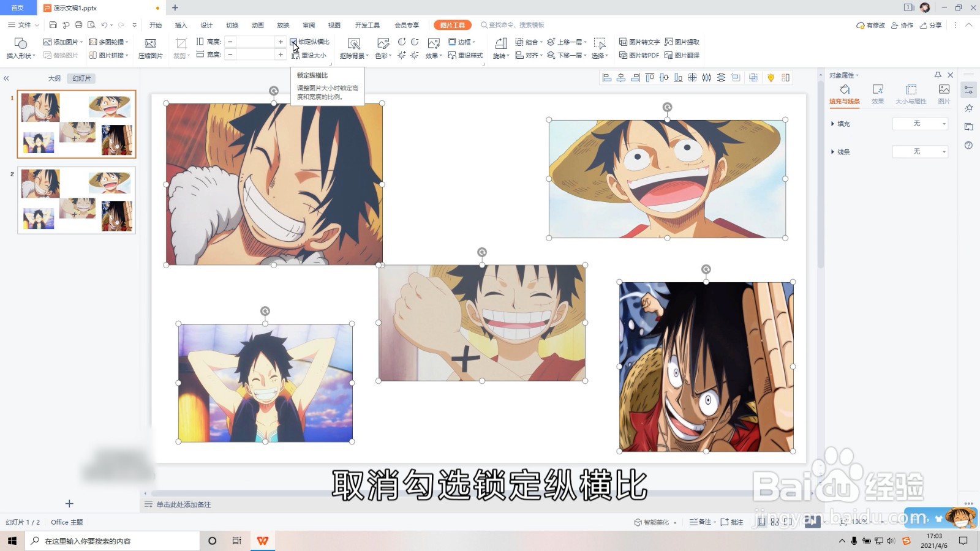Click the increase brightness icon
The height and width of the screenshot is (551, 980).
pos(402,55)
